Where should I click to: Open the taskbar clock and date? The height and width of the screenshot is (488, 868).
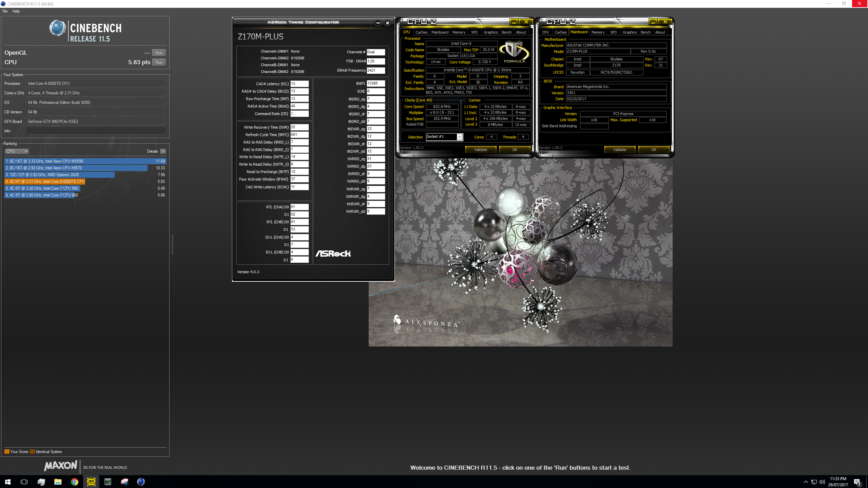tap(838, 482)
